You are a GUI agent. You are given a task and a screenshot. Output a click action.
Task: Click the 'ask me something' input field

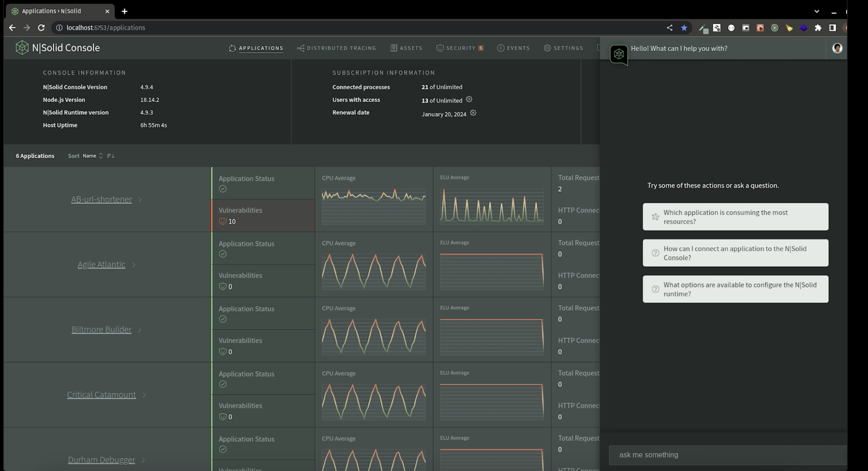pos(728,455)
